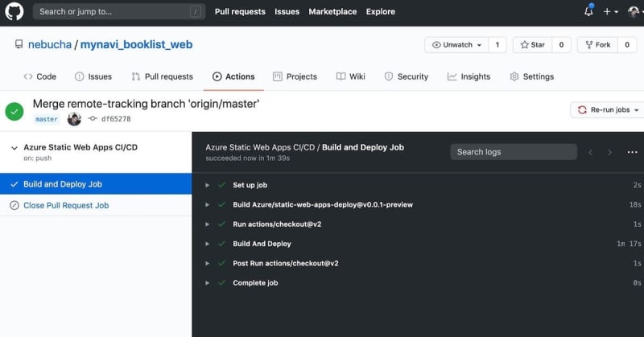Open the plus create-new dropdown

click(x=610, y=11)
